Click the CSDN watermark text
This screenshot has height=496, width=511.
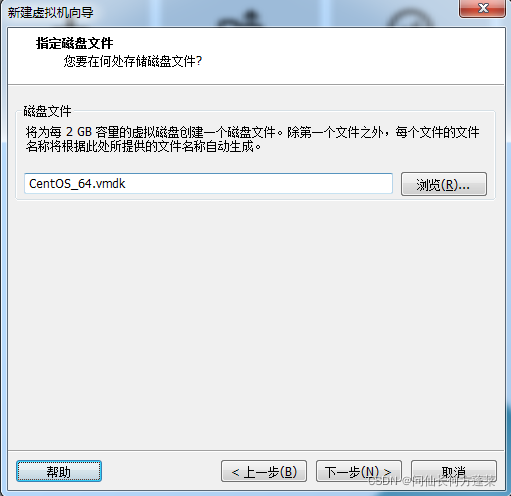432,480
